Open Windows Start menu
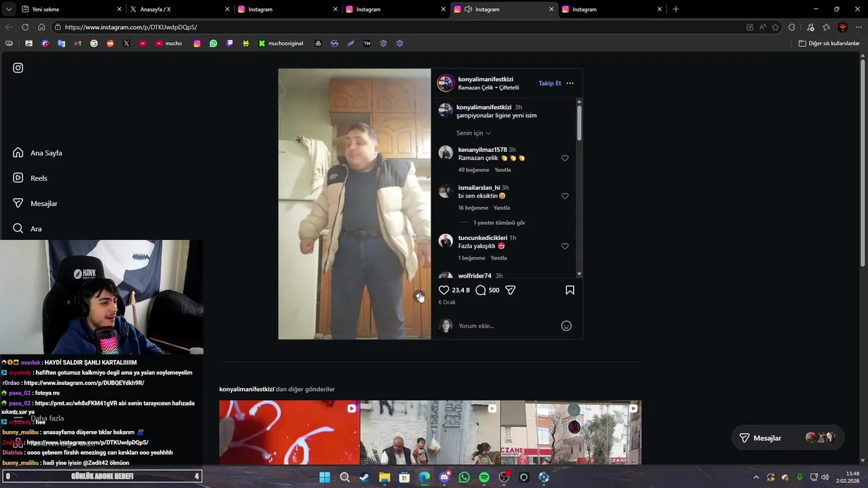This screenshot has width=868, height=488. coord(325,477)
